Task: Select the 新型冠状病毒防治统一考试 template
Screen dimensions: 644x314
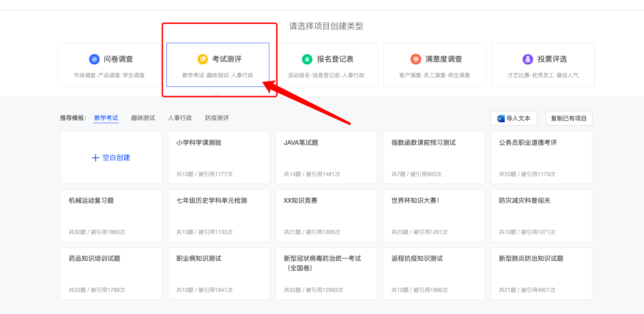Action: coord(326,274)
